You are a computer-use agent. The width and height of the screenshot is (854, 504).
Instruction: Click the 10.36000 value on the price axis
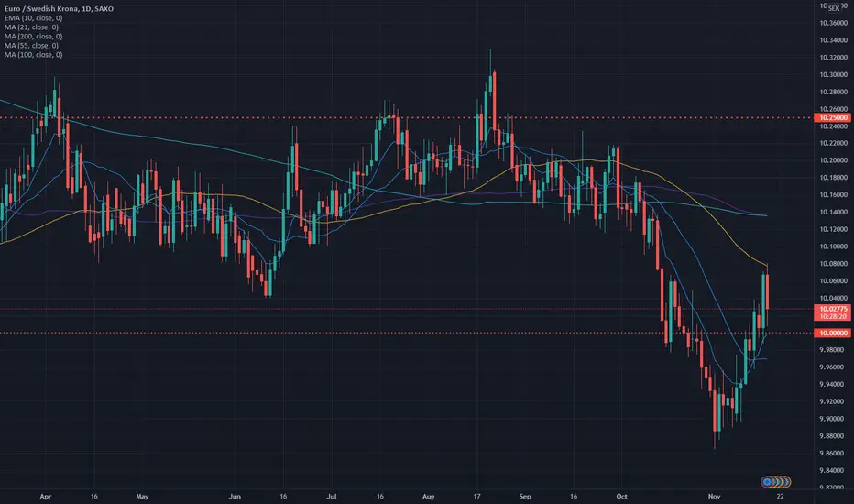click(x=833, y=23)
